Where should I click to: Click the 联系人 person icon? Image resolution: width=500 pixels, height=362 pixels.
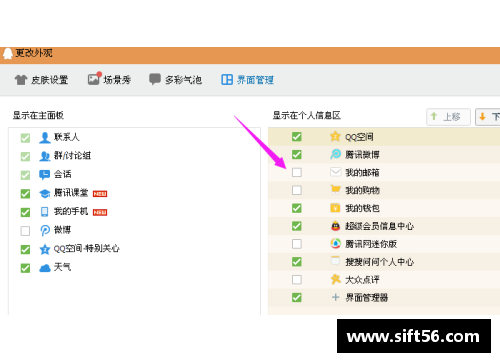(x=45, y=137)
